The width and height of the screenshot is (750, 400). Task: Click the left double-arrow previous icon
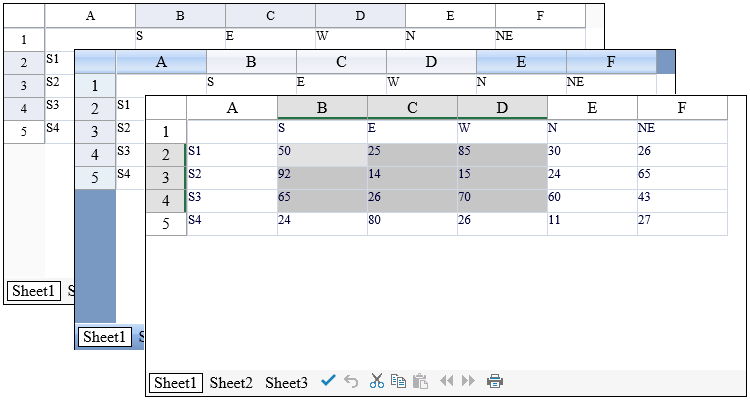(447, 381)
